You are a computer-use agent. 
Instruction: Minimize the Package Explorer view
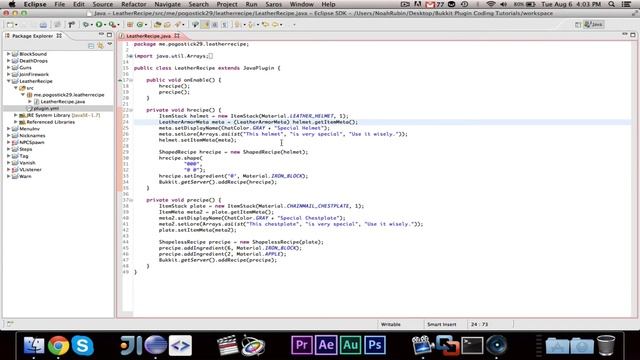point(101,35)
